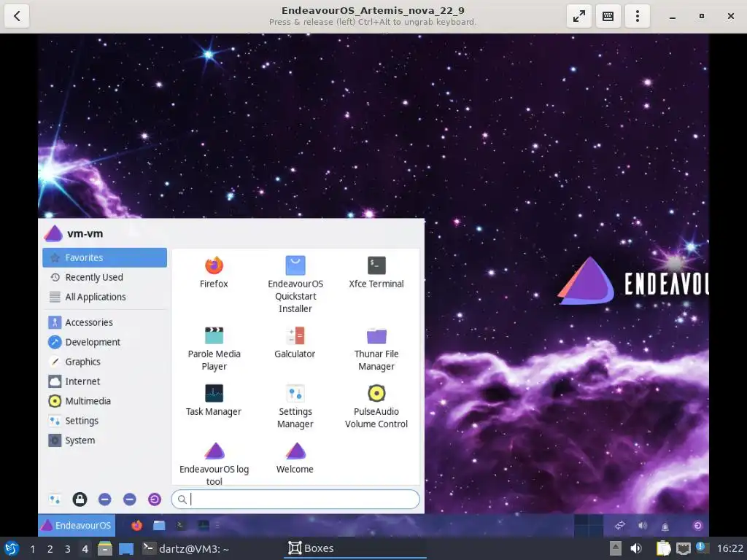The image size is (747, 560).
Task: Select the Favorites category
Action: (105, 257)
